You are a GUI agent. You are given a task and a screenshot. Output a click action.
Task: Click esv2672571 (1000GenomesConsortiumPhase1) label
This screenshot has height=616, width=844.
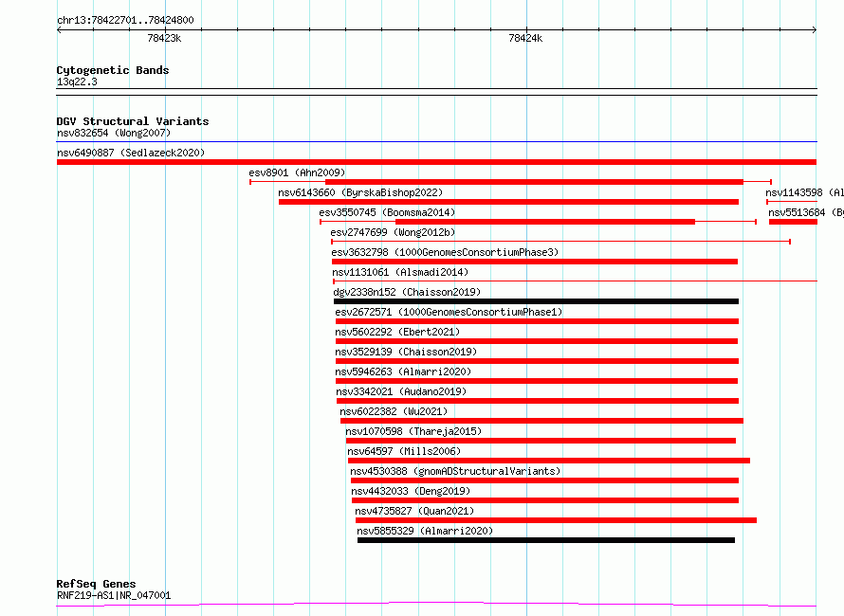pos(449,312)
